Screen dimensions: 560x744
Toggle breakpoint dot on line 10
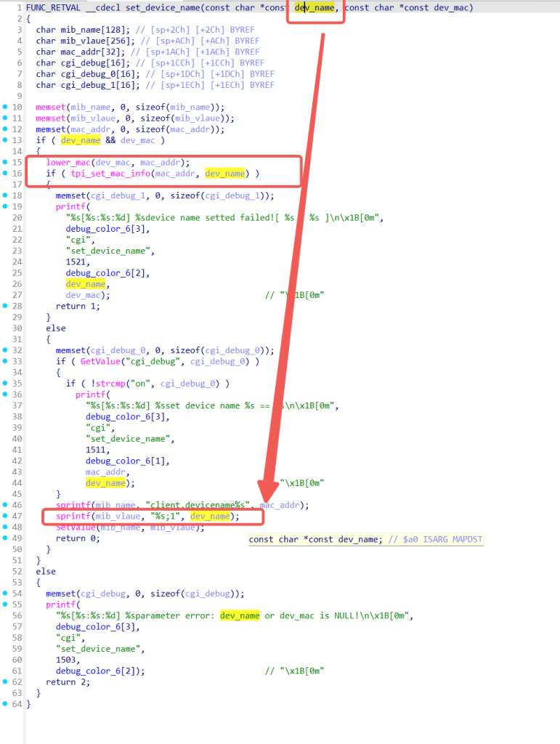[x=5, y=107]
